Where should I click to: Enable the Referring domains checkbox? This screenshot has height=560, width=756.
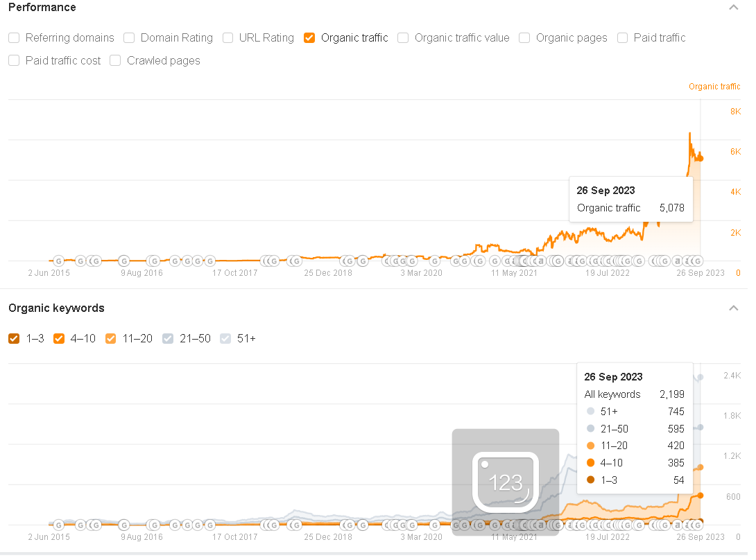(x=14, y=38)
